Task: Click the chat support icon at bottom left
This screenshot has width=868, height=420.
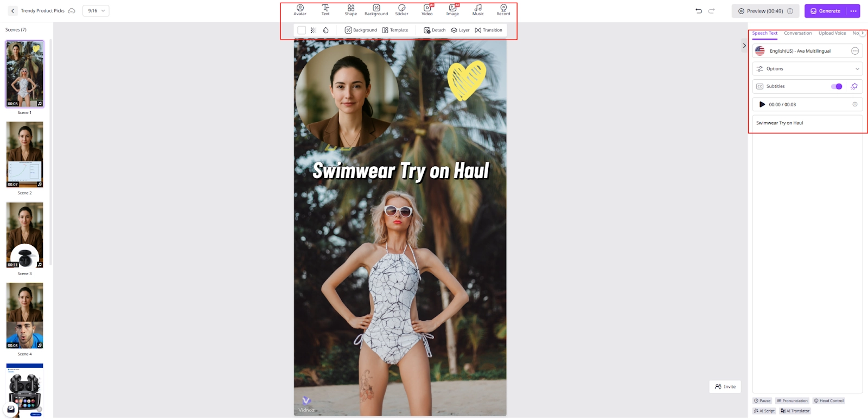Action: click(x=11, y=409)
